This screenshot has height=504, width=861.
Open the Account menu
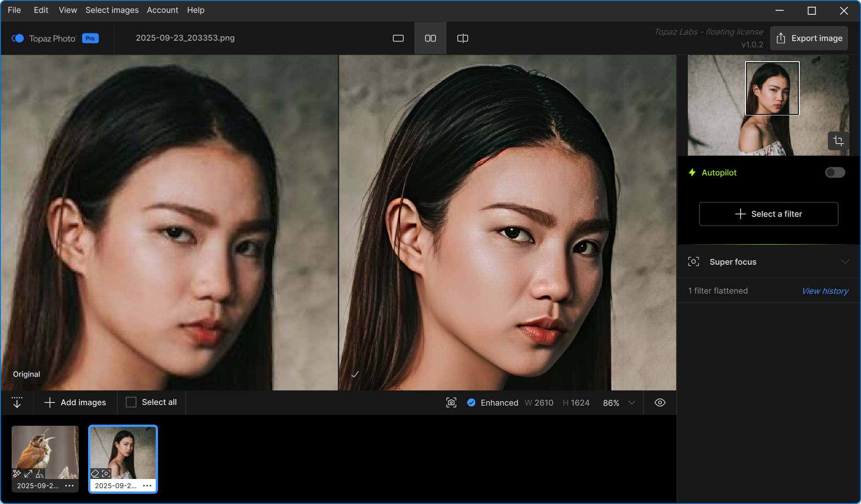[x=162, y=10]
